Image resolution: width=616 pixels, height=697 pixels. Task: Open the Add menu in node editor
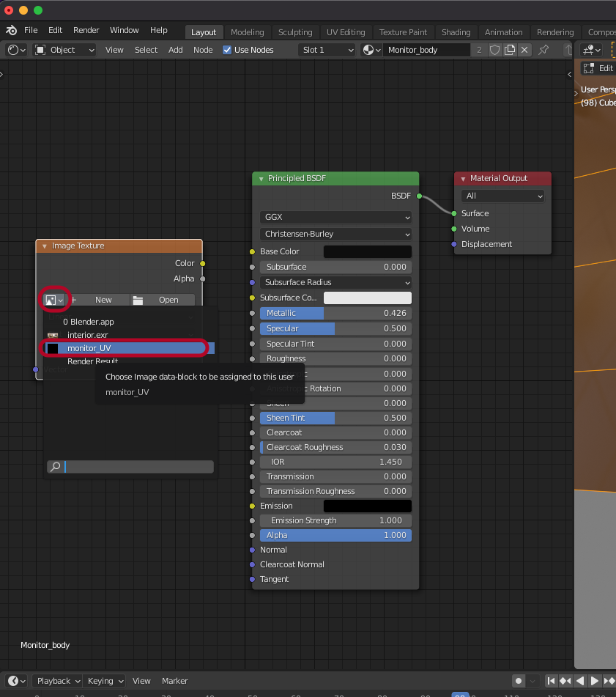coord(176,50)
